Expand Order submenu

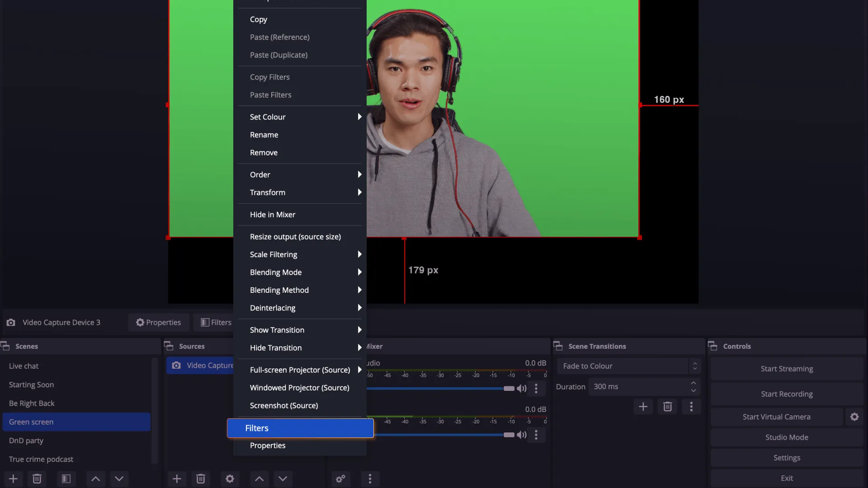coord(300,175)
